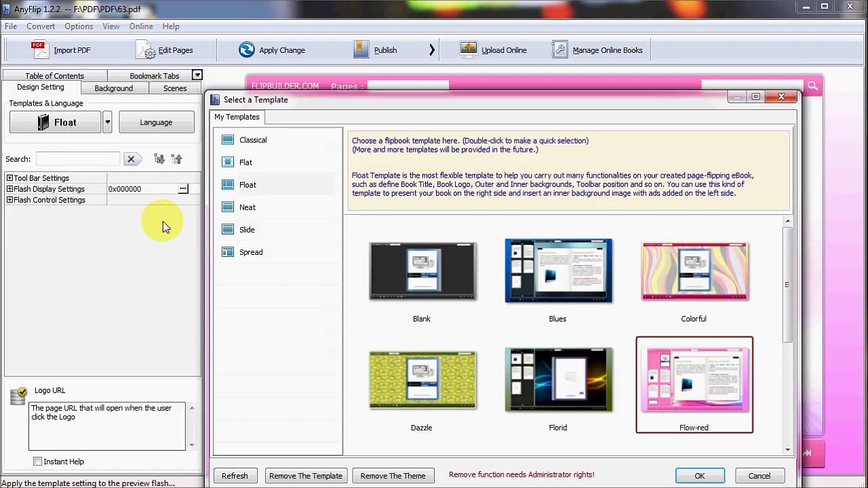Select the Float template category icon
This screenshot has width=868, height=488.
coord(228,184)
